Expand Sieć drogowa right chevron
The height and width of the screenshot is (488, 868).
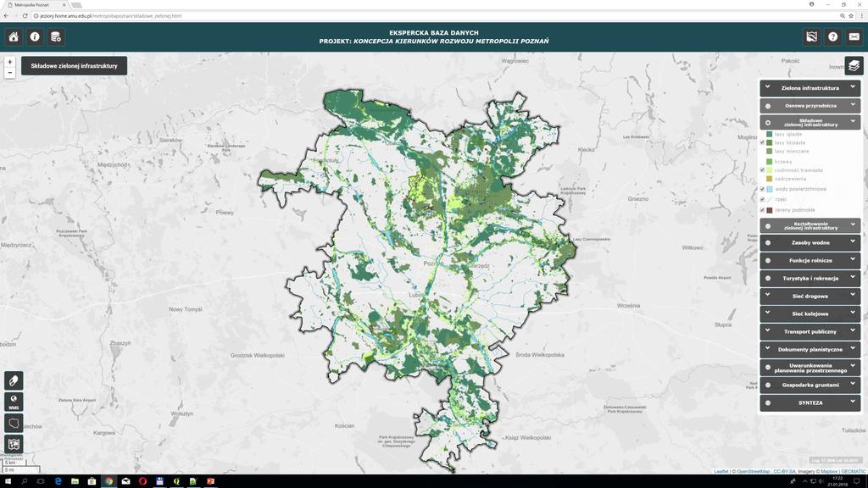point(853,295)
